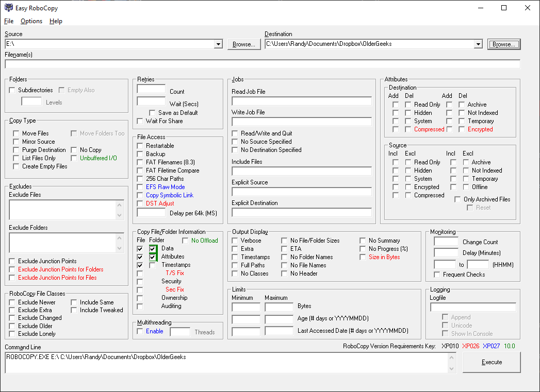The height and width of the screenshot is (392, 540).
Task: Check the Backup file access option
Action: point(140,154)
